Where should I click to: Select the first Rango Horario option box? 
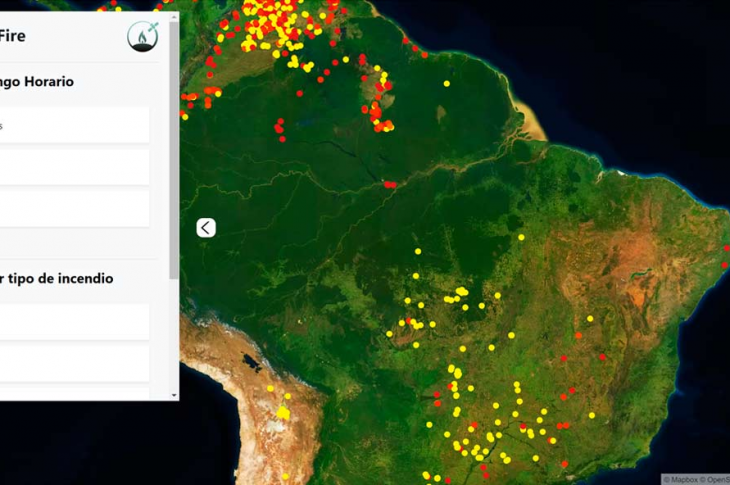pyautogui.click(x=73, y=126)
